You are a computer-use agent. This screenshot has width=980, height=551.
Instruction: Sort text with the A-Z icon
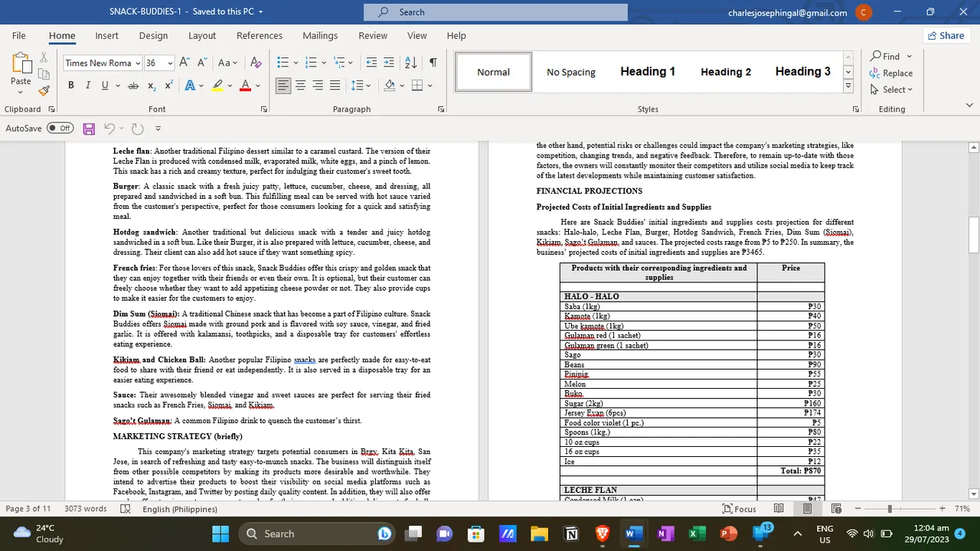click(410, 63)
